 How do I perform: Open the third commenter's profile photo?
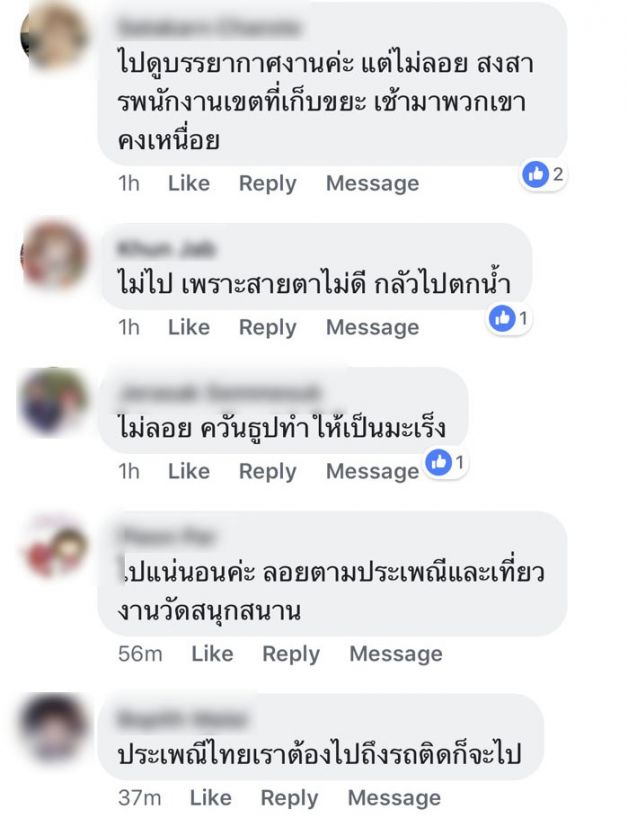tap(54, 400)
